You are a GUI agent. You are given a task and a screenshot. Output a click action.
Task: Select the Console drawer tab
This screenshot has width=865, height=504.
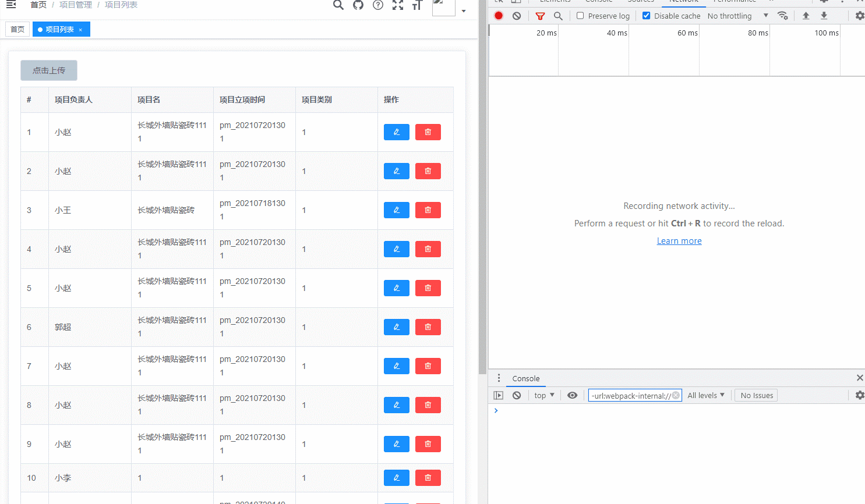pyautogui.click(x=525, y=378)
